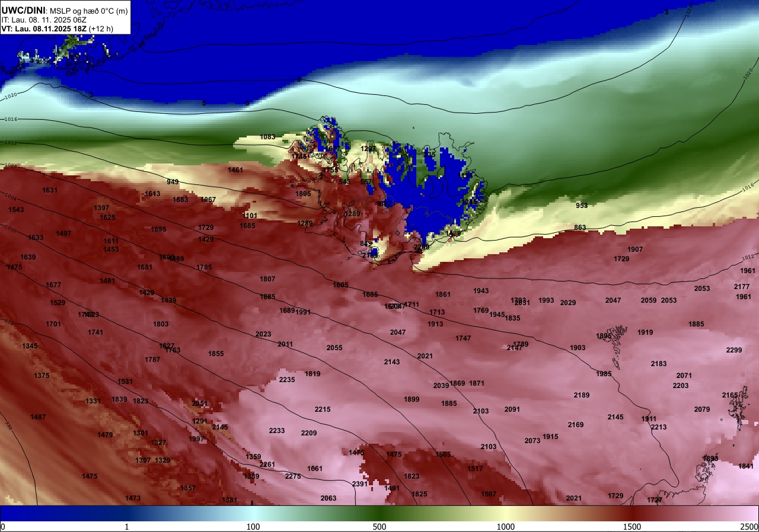Viewport: 759px width, 532px height.
Task: Click the map value 2189
Action: [x=582, y=395]
